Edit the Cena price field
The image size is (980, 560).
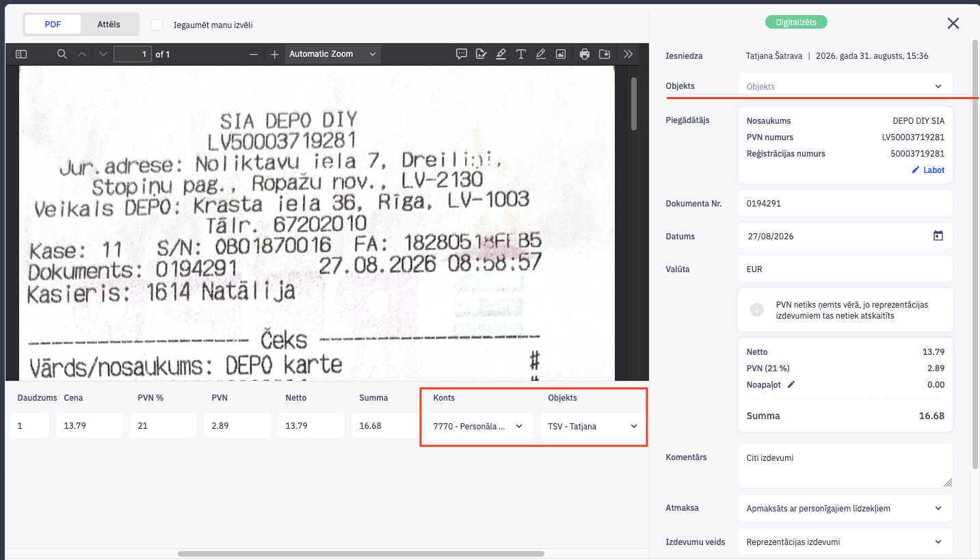click(x=90, y=425)
